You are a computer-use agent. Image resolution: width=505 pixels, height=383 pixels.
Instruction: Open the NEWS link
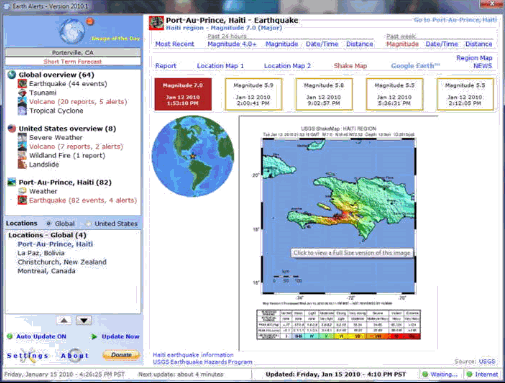pyautogui.click(x=483, y=66)
